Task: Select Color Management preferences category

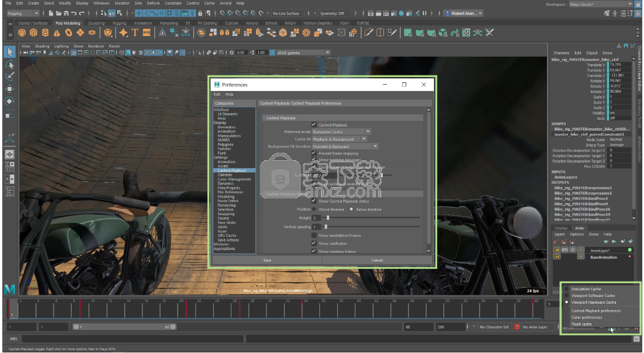Action: pyautogui.click(x=234, y=179)
